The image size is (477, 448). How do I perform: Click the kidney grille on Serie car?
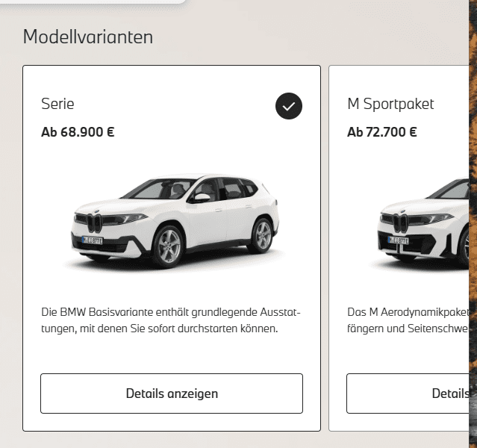click(x=95, y=223)
